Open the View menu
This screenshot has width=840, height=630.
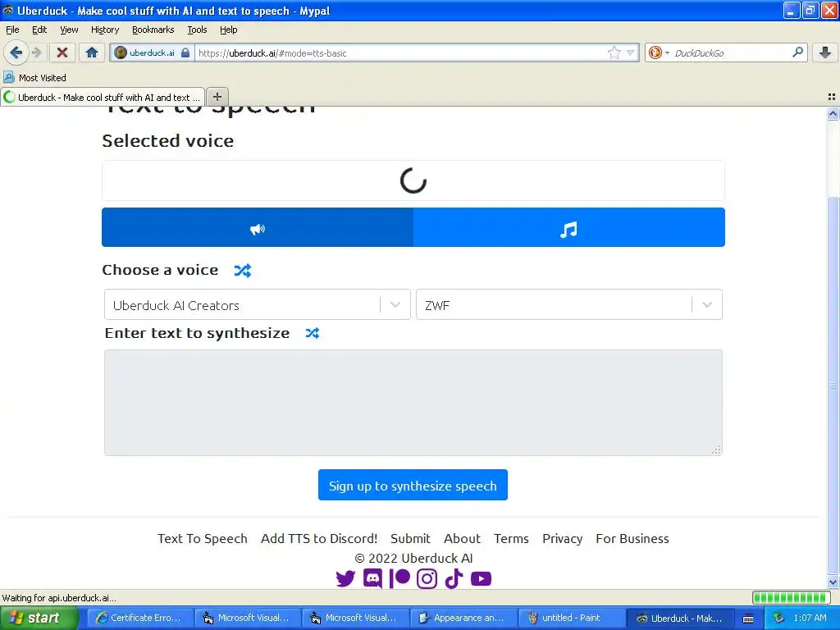[69, 30]
